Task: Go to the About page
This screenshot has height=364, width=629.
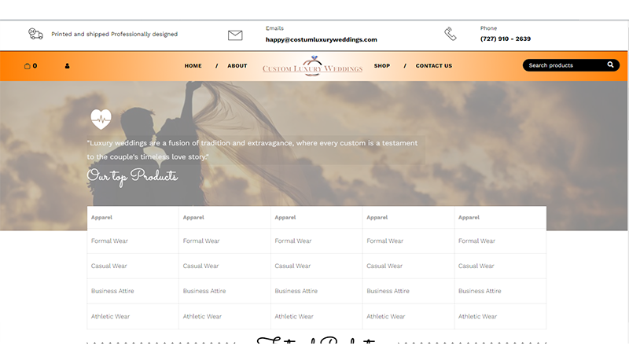Action: click(237, 66)
